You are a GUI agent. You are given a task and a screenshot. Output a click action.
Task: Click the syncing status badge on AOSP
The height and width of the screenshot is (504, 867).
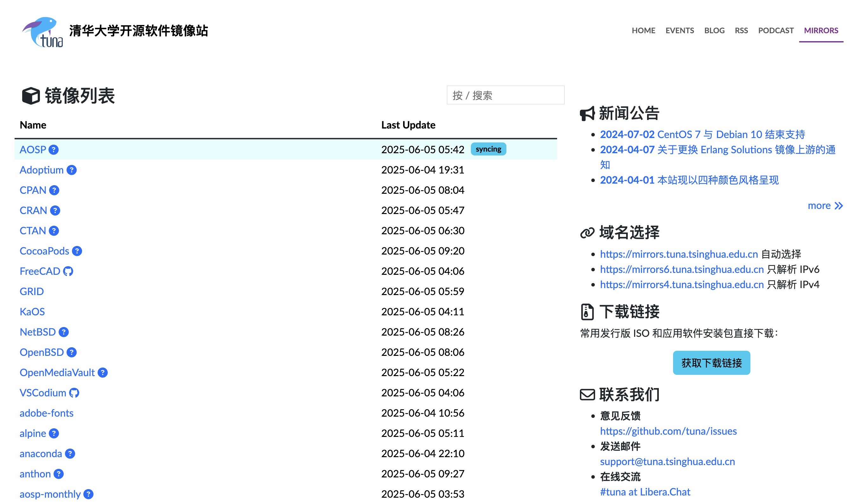tap(488, 149)
